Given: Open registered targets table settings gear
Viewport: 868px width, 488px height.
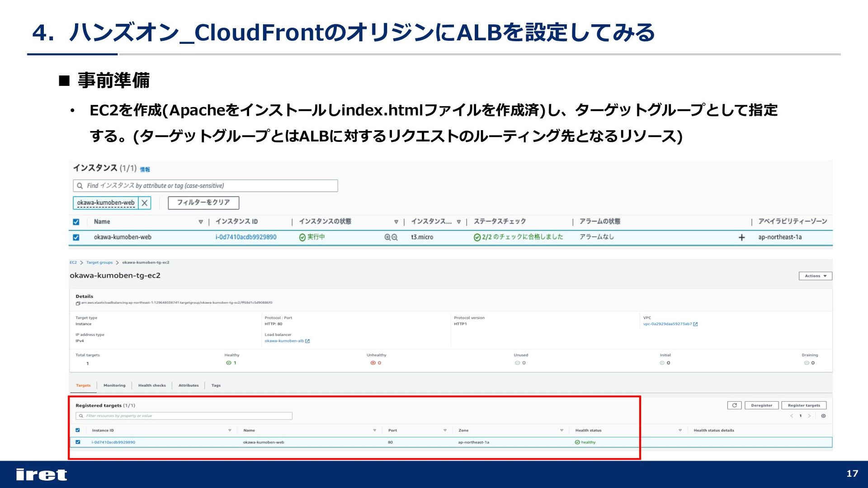Looking at the screenshot, I should coord(823,416).
